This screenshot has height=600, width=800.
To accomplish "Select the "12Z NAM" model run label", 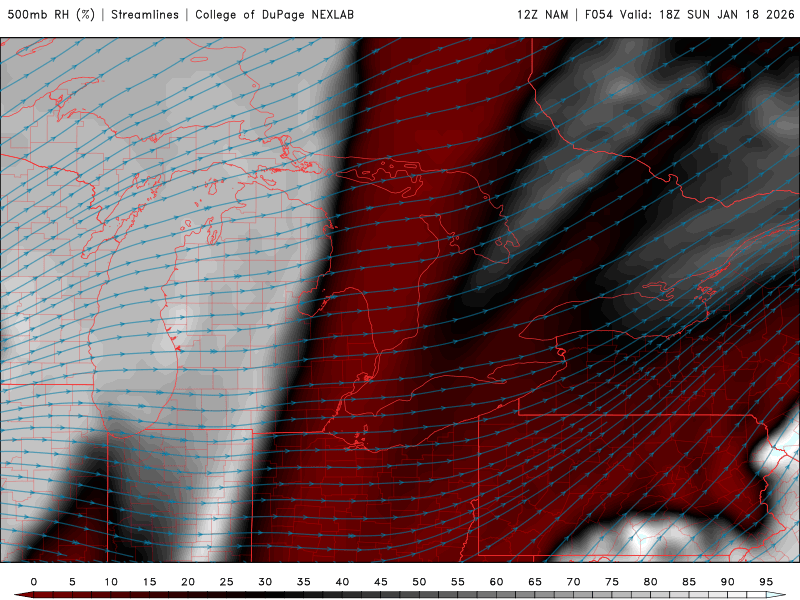I will click(x=543, y=15).
